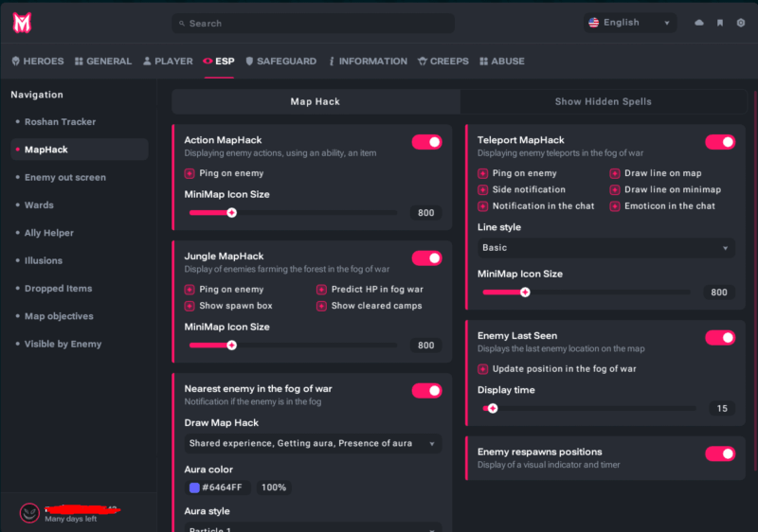Viewport: 758px width, 532px height.
Task: Check Show spawn box option
Action: [x=189, y=306]
